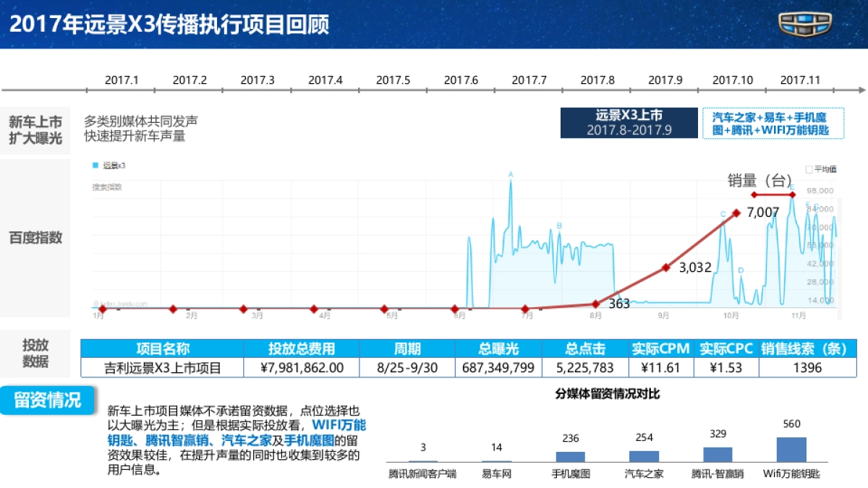Screen dimensions: 868x488
Task: Click the red diamond at the 7,007 sales point
Action: 736,213
